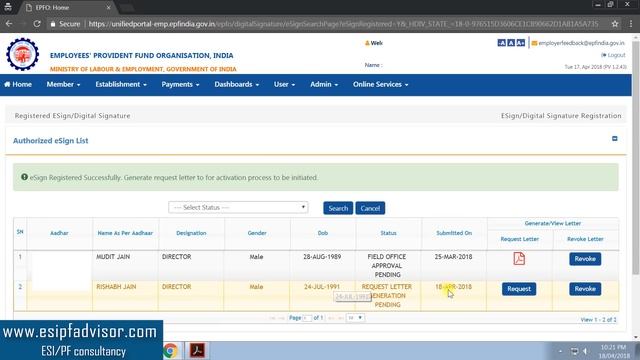Close the EPFO: Home browser tab
Image resolution: width=640 pixels, height=360 pixels.
[108, 7]
